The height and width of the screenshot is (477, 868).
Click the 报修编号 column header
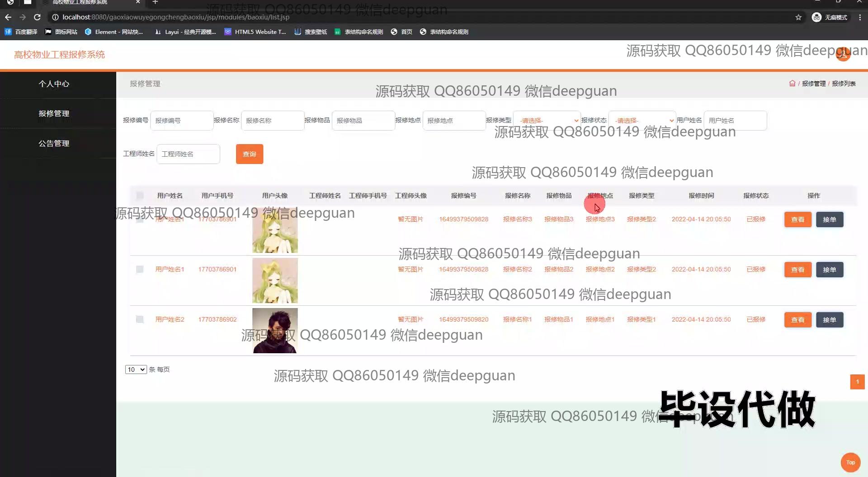(463, 196)
